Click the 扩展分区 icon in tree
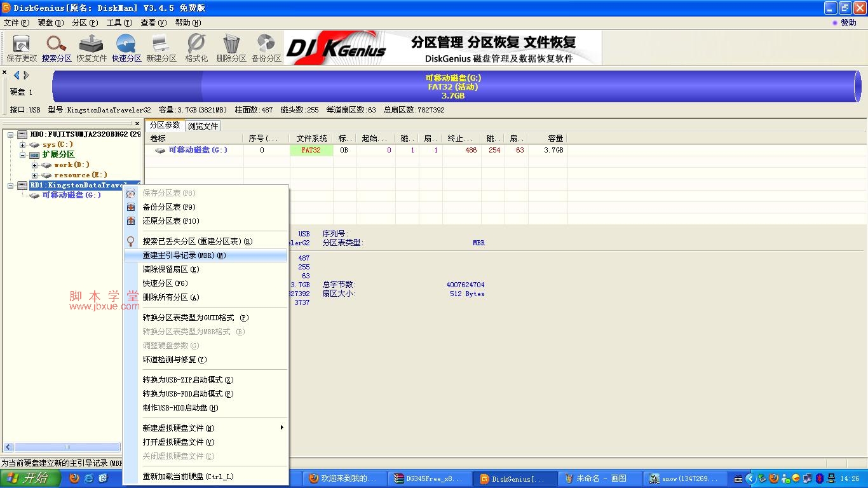Image resolution: width=868 pixels, height=488 pixels. [x=34, y=155]
